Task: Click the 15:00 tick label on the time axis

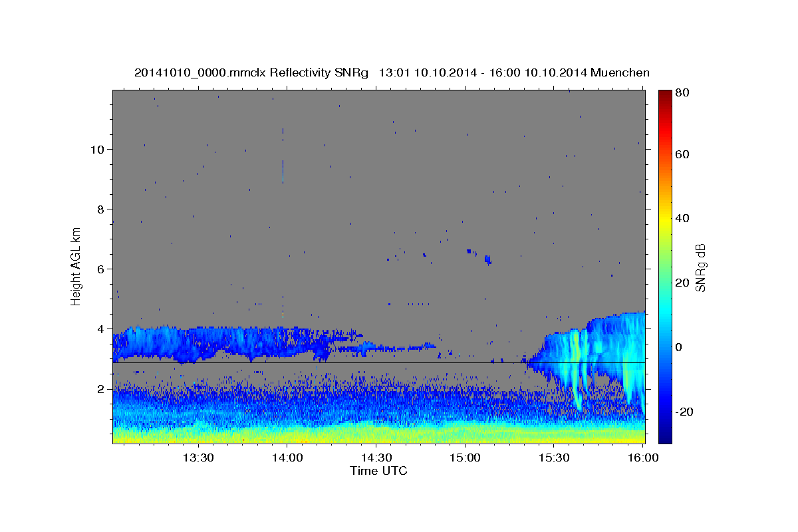Action: [465, 458]
